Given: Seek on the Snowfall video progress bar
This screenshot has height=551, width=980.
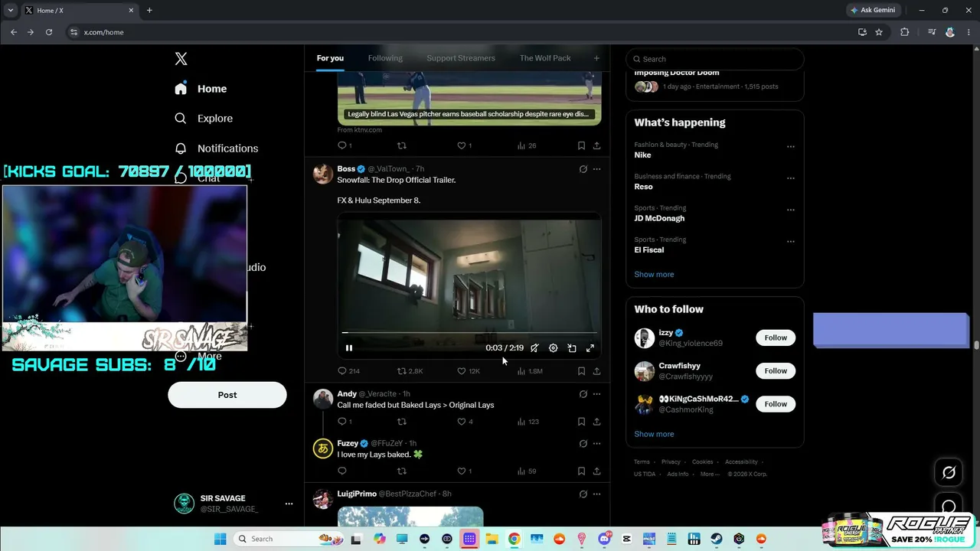Looking at the screenshot, I should [469, 333].
